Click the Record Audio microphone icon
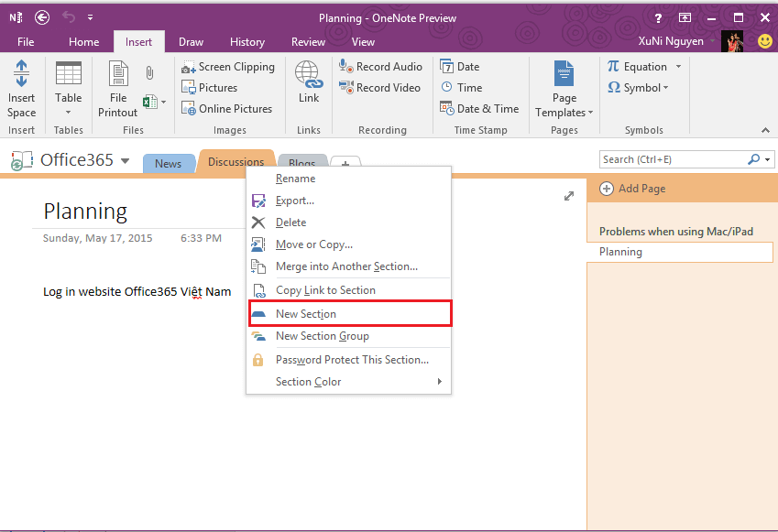 tap(346, 66)
